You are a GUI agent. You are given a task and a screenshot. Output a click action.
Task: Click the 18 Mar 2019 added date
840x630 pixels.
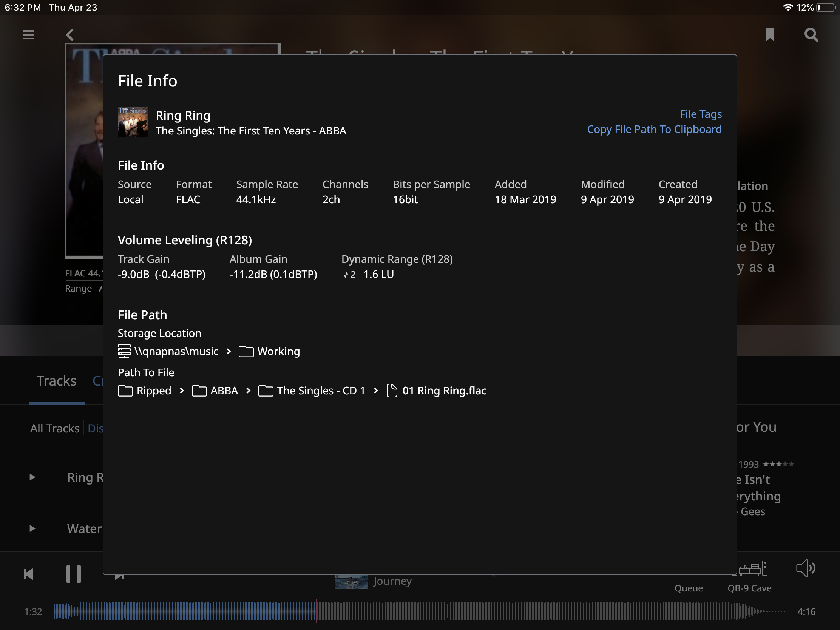525,199
